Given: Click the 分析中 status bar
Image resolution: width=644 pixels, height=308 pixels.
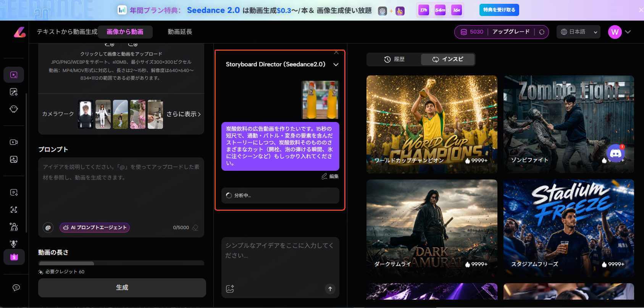Looking at the screenshot, I should point(280,196).
